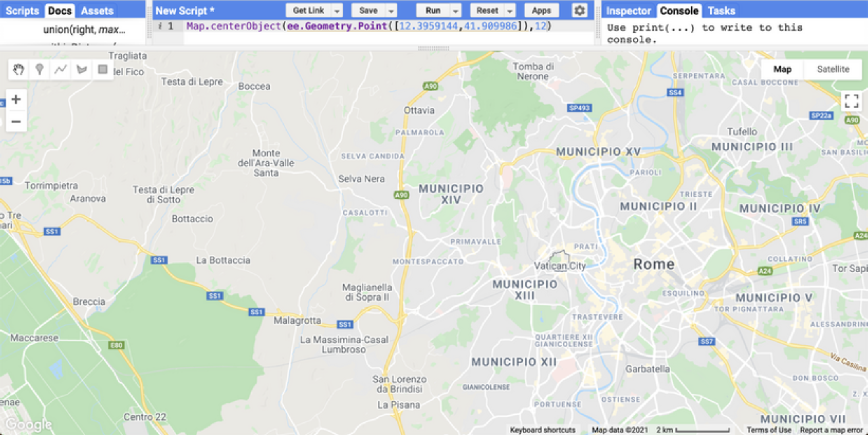The width and height of the screenshot is (868, 436).
Task: Click the Rome label on map
Action: pos(654,264)
